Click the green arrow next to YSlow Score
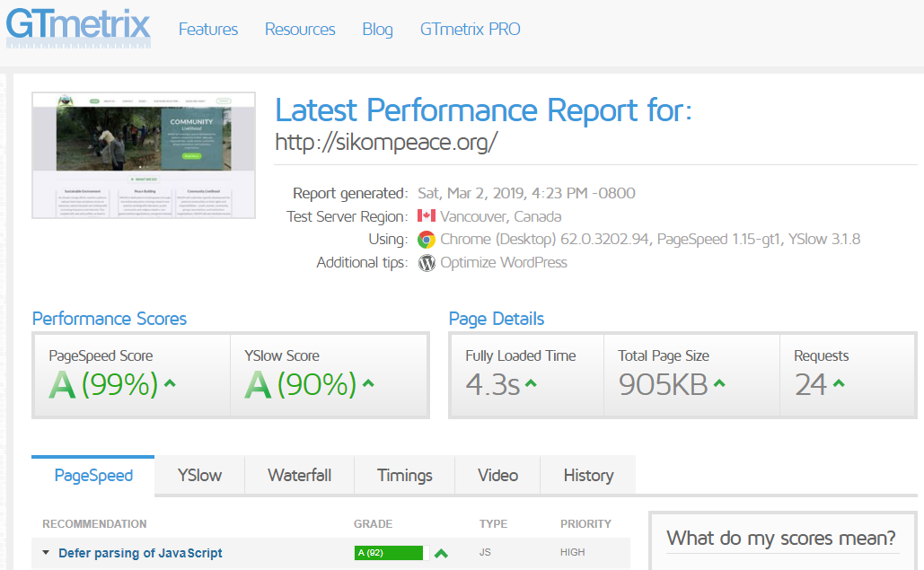 pyautogui.click(x=368, y=384)
